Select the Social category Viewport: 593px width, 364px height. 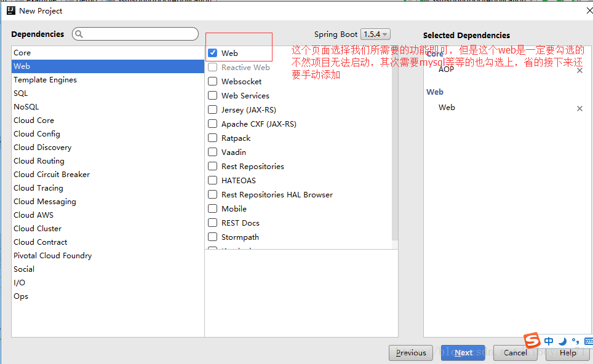tap(108, 269)
